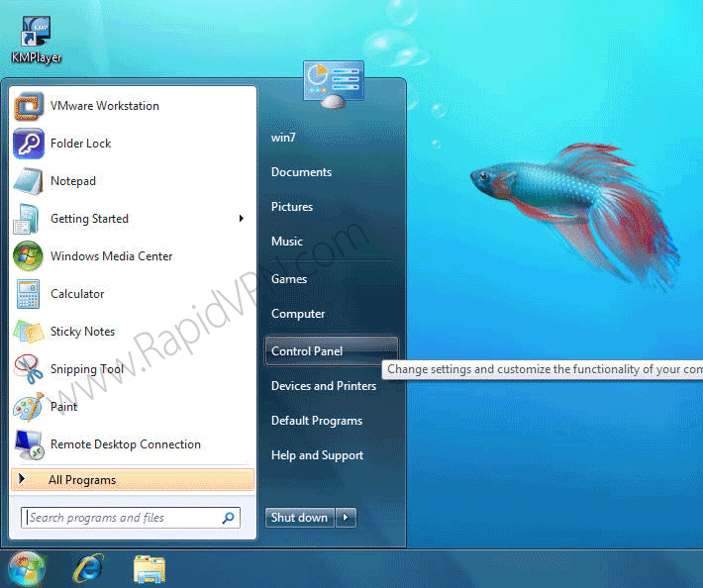The image size is (703, 588).
Task: Open Games from the Start menu
Action: pyautogui.click(x=289, y=279)
